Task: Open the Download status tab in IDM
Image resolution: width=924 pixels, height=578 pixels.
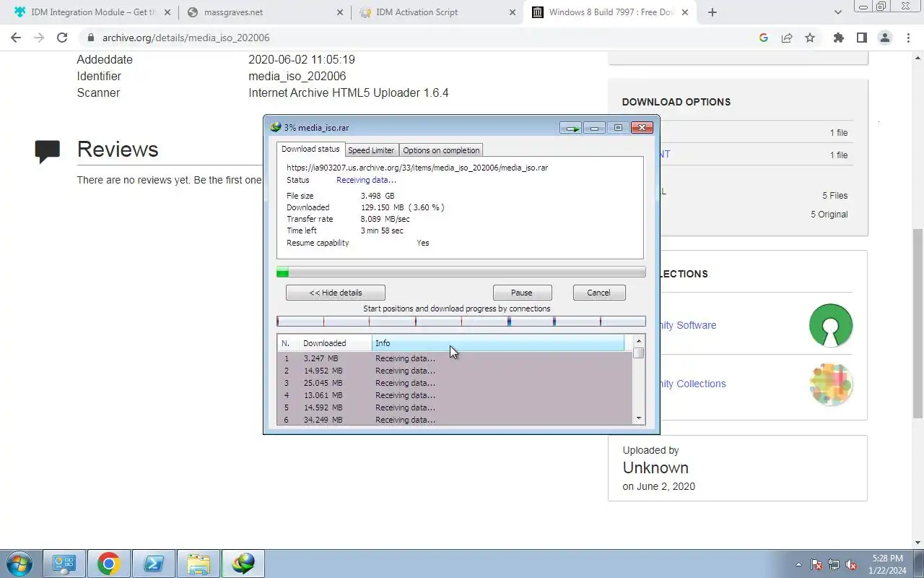Action: 310,149
